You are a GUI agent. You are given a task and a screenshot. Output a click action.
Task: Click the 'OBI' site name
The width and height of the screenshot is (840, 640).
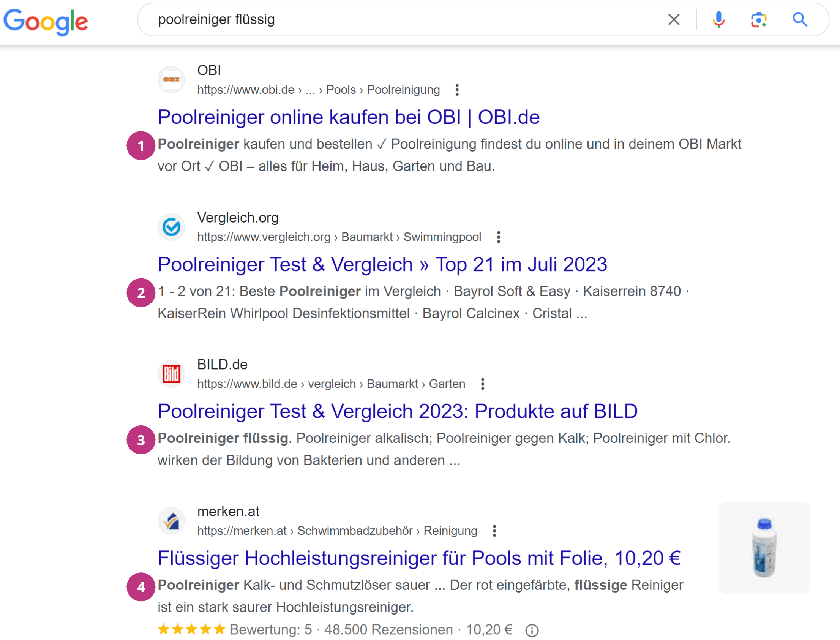[x=209, y=71]
